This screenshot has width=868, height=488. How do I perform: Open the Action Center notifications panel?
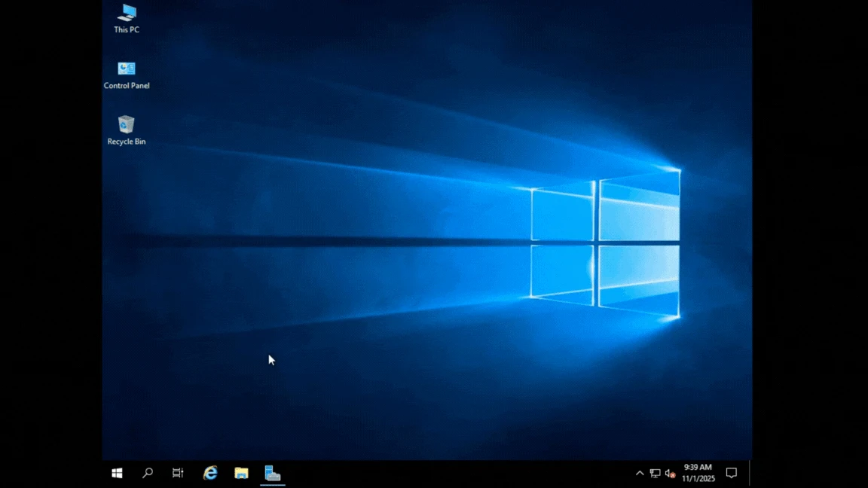(731, 473)
